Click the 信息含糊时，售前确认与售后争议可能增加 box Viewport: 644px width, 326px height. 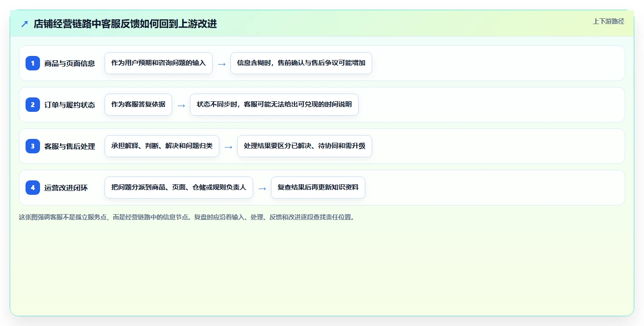click(301, 63)
